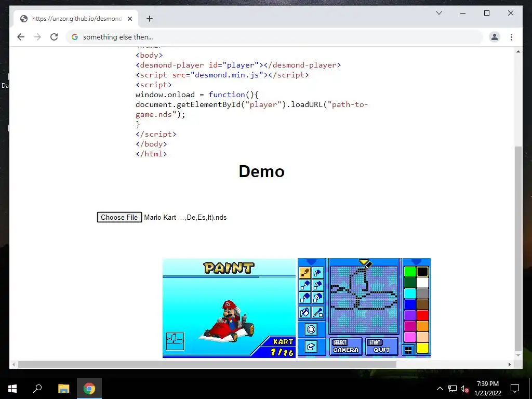Click the Demo heading text
This screenshot has height=399, width=532.
pyautogui.click(x=262, y=171)
